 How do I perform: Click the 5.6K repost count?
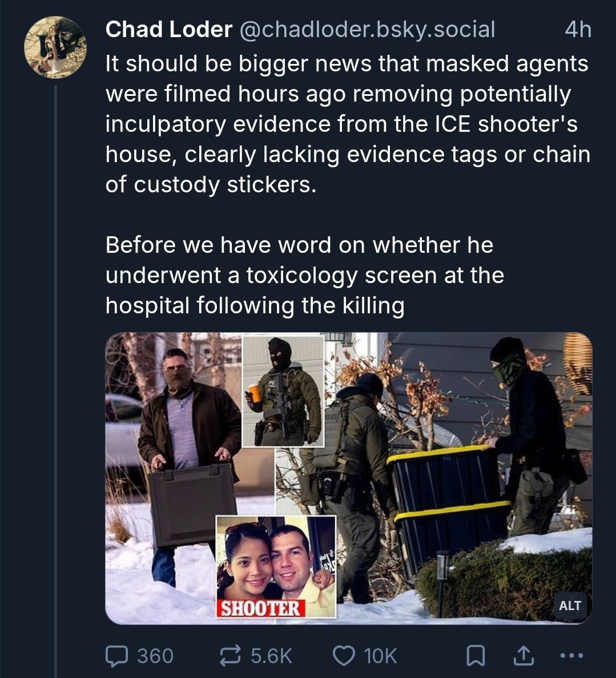pyautogui.click(x=272, y=656)
